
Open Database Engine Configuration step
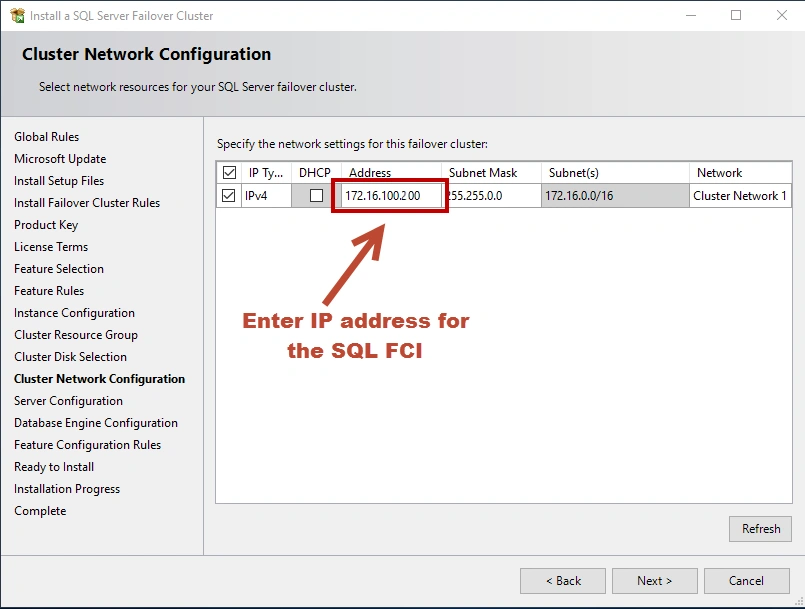click(x=96, y=423)
